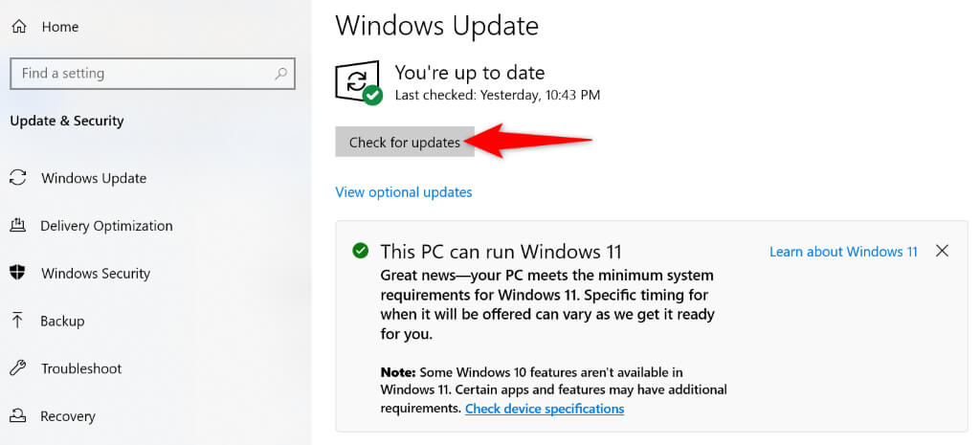This screenshot has height=445, width=980.
Task: Click the magnifier icon in search box
Action: tap(280, 73)
